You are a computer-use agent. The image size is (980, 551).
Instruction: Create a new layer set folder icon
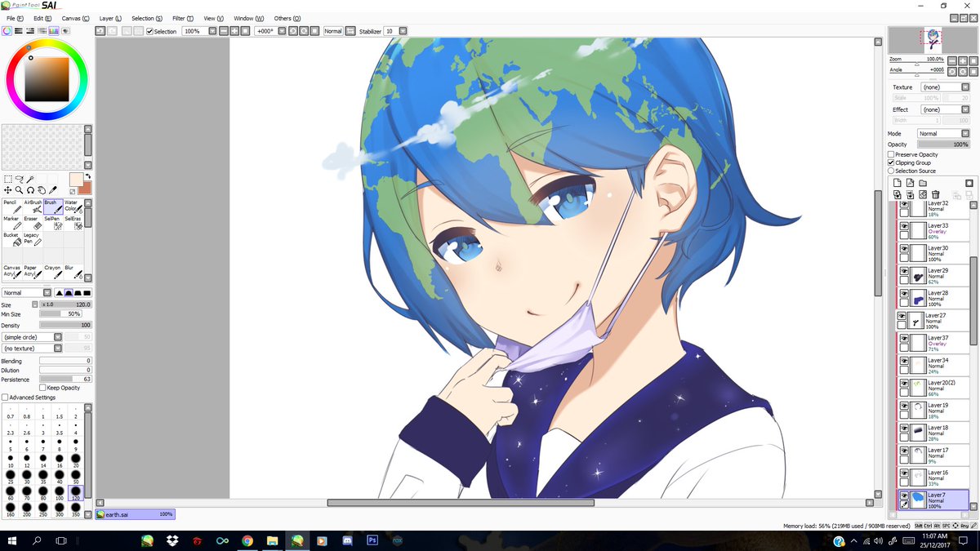[924, 183]
